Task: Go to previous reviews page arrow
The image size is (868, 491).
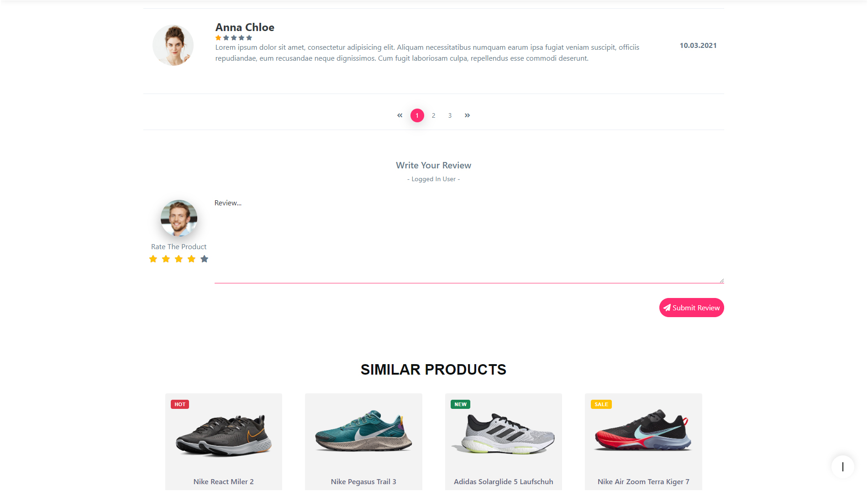Action: pos(400,115)
